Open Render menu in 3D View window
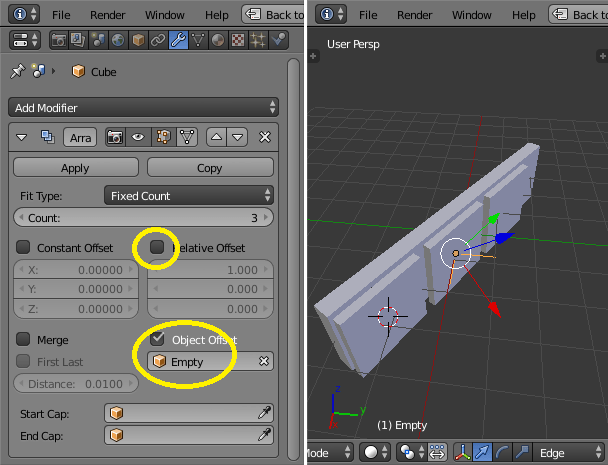 (415, 15)
